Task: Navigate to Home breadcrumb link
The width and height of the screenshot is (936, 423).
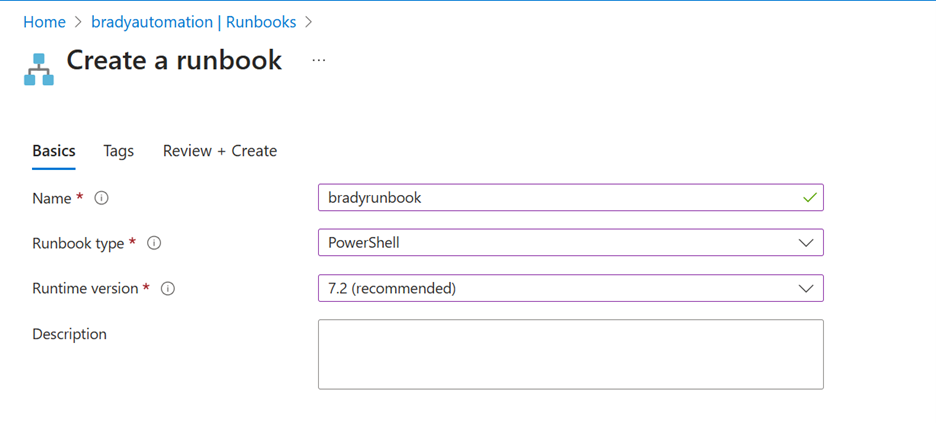Action: click(44, 22)
